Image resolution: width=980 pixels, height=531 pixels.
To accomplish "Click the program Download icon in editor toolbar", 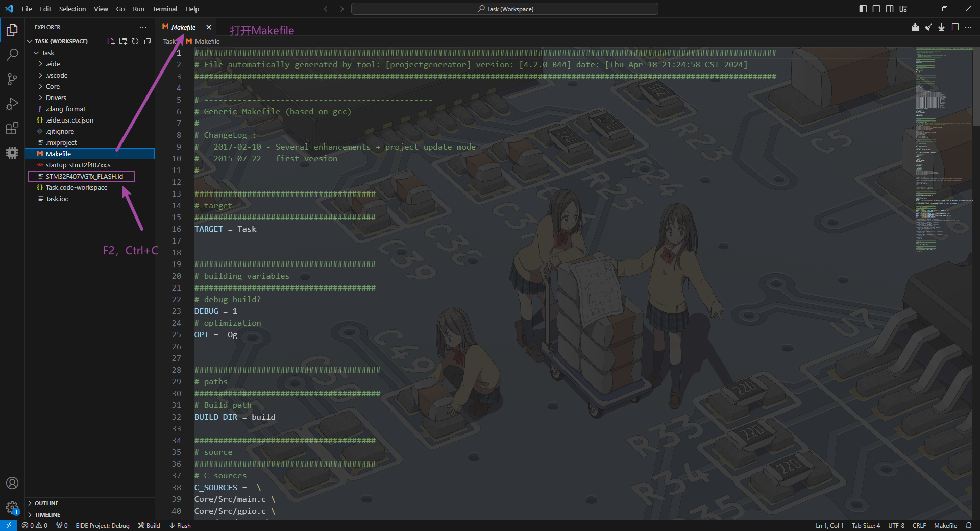I will coord(942,28).
